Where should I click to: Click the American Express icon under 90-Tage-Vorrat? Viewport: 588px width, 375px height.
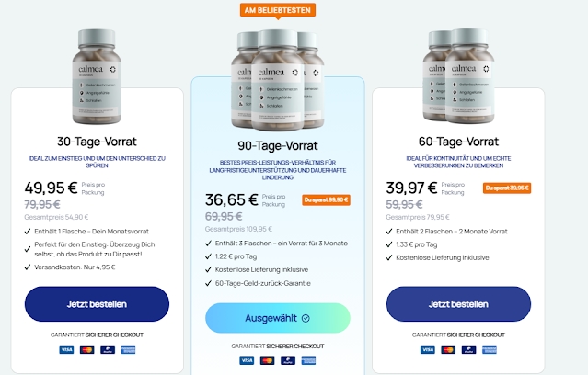coord(308,360)
